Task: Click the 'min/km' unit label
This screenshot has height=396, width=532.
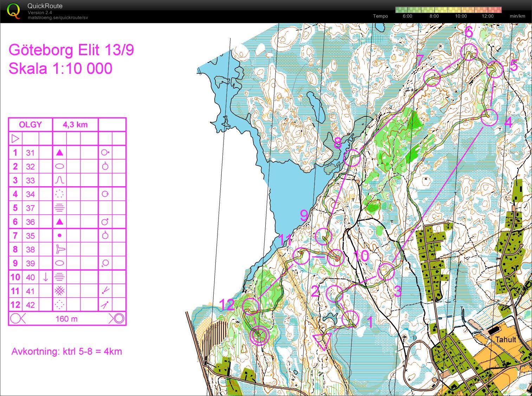Action: coord(517,16)
